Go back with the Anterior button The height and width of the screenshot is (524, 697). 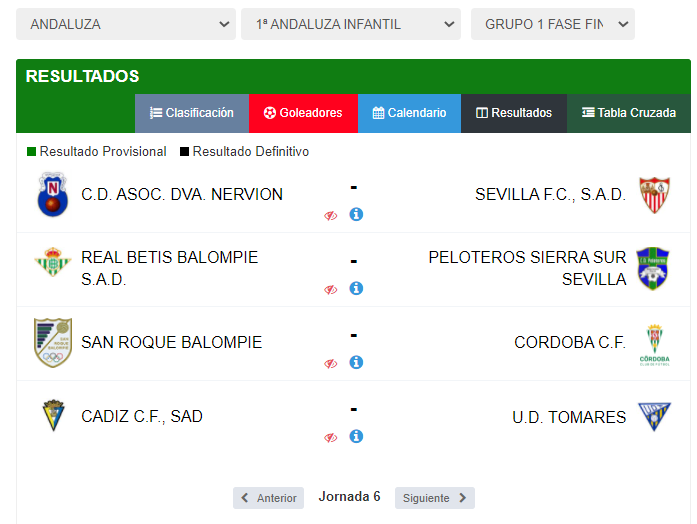(x=268, y=498)
